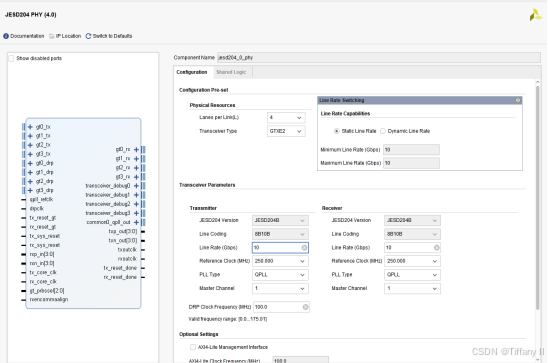Expand the gt3_drp port plus icon

[30, 190]
